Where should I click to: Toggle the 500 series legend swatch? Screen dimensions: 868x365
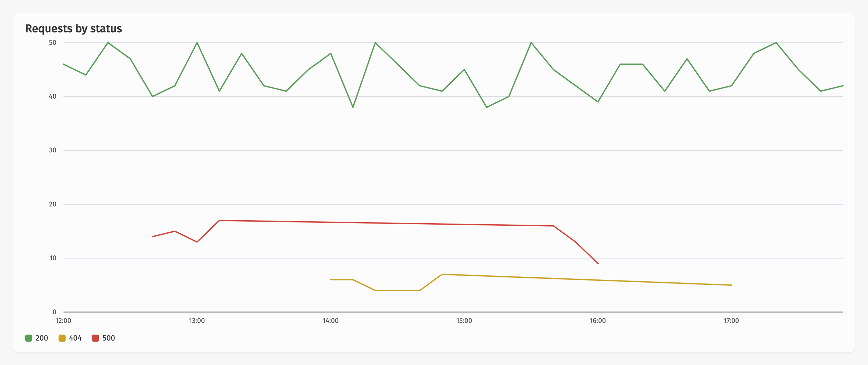coord(95,338)
